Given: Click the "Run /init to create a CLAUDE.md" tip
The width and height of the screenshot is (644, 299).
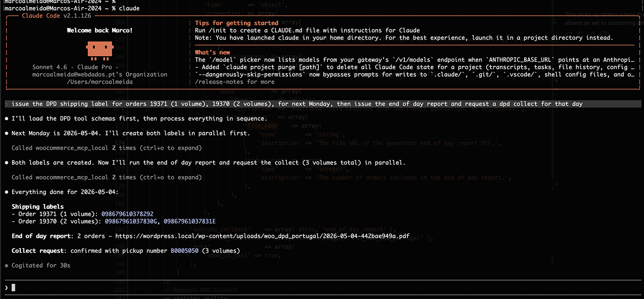Looking at the screenshot, I should coord(308,30).
